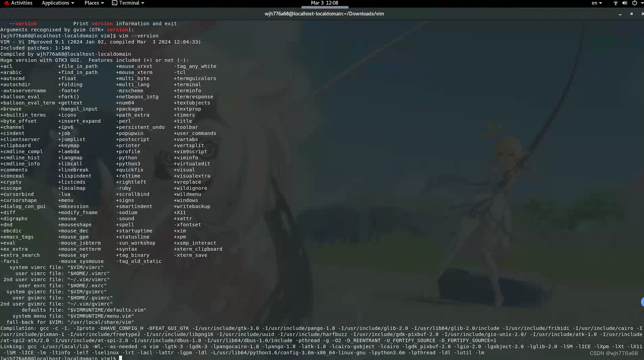Image resolution: width=644 pixels, height=360 pixels.
Task: Click the '-python' feature text
Action: coord(126,158)
